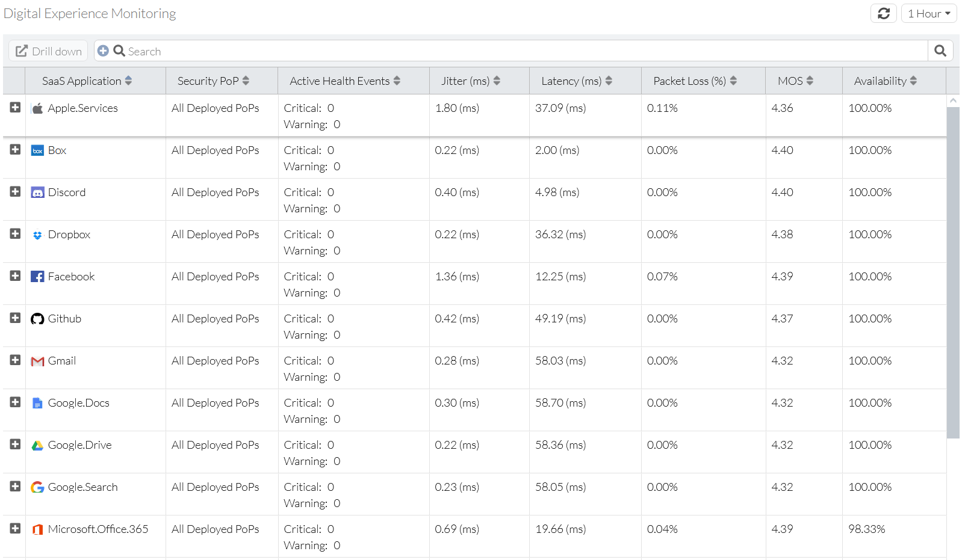Click the Gmail app icon
This screenshot has width=965, height=560.
click(x=37, y=361)
